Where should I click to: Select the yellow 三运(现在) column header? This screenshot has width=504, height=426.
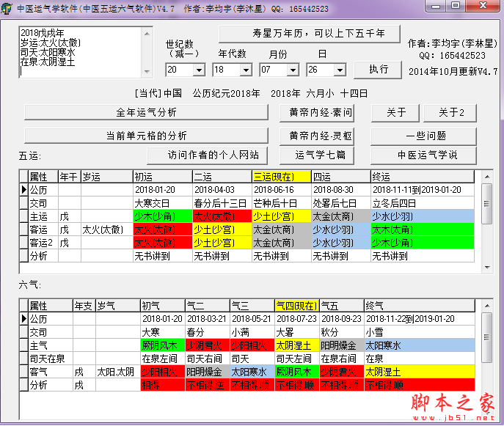click(x=280, y=177)
